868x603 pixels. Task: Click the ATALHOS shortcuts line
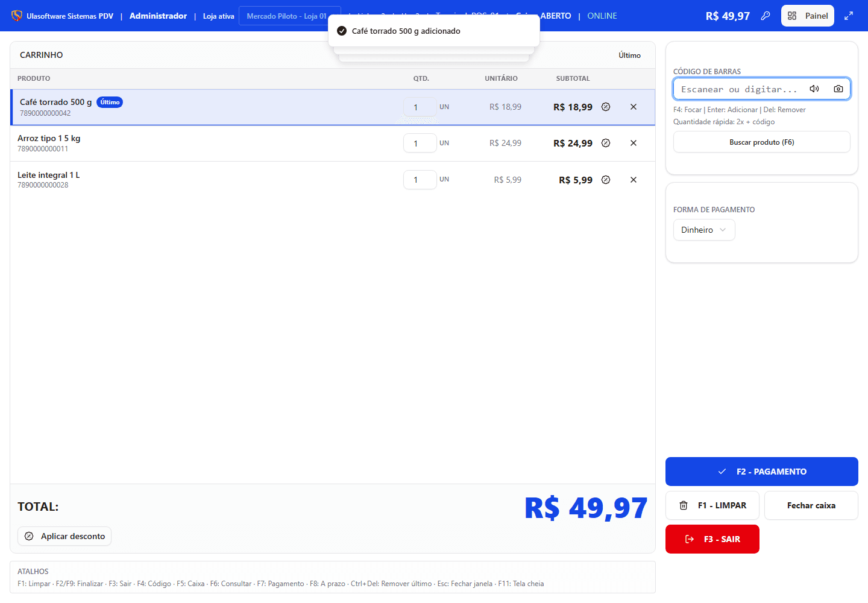(281, 584)
